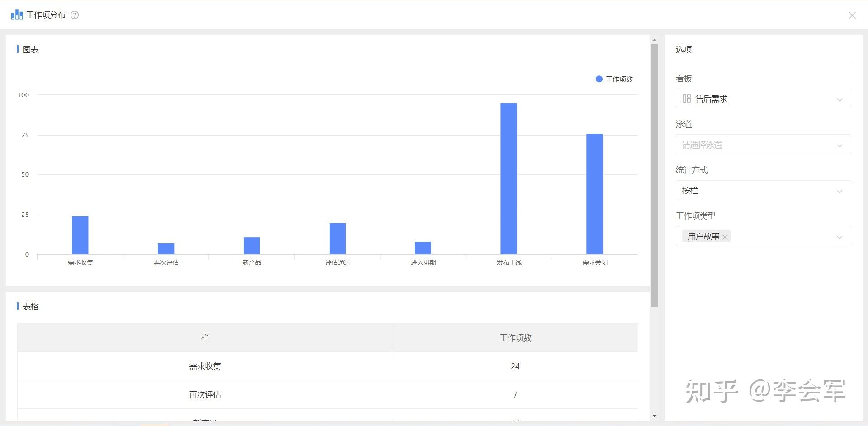868x426 pixels.
Task: Click the 看板 dropdown chevron arrow
Action: coord(840,99)
